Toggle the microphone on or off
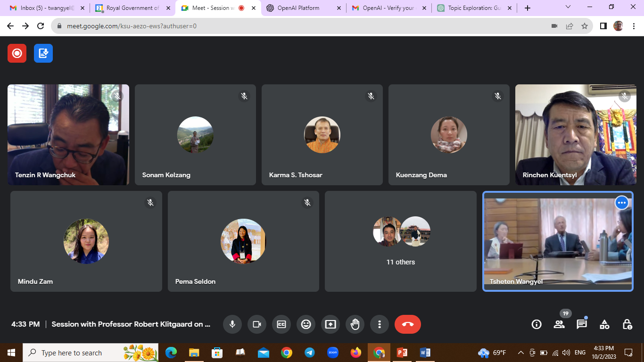Viewport: 644px width, 362px height. pyautogui.click(x=232, y=324)
